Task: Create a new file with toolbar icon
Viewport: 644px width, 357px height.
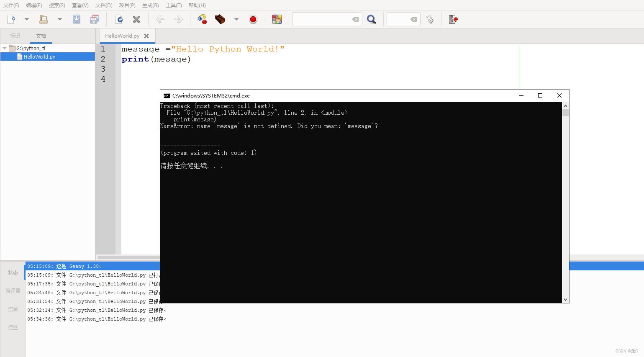Action: 11,19
